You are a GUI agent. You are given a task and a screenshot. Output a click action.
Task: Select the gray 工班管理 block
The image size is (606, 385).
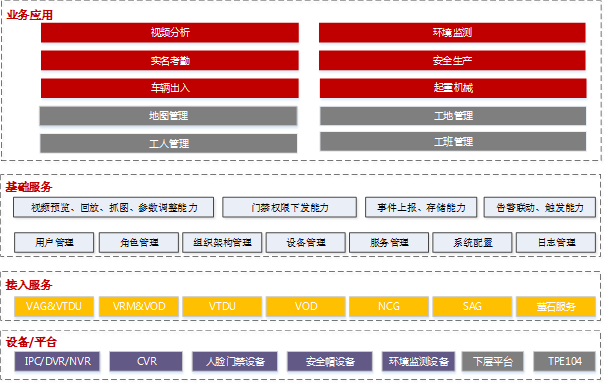453,141
